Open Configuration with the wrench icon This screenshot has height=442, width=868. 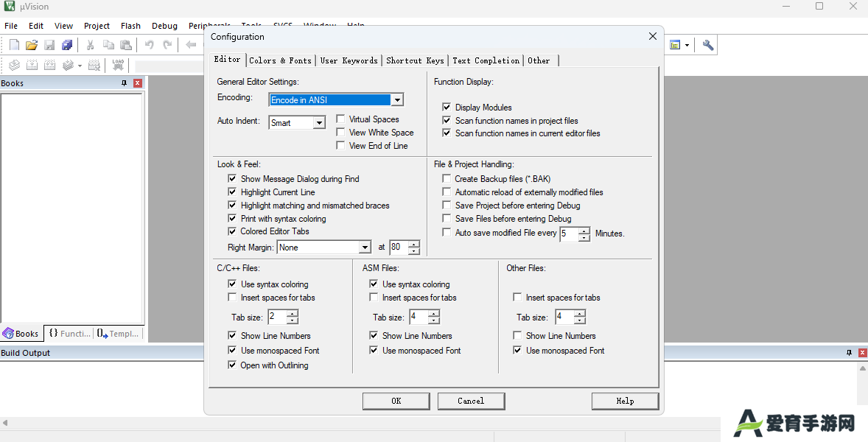708,46
